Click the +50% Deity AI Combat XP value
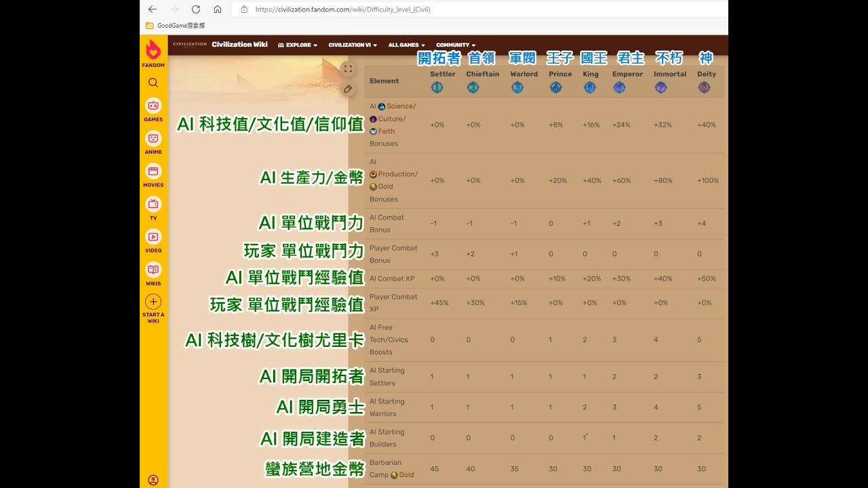 706,279
